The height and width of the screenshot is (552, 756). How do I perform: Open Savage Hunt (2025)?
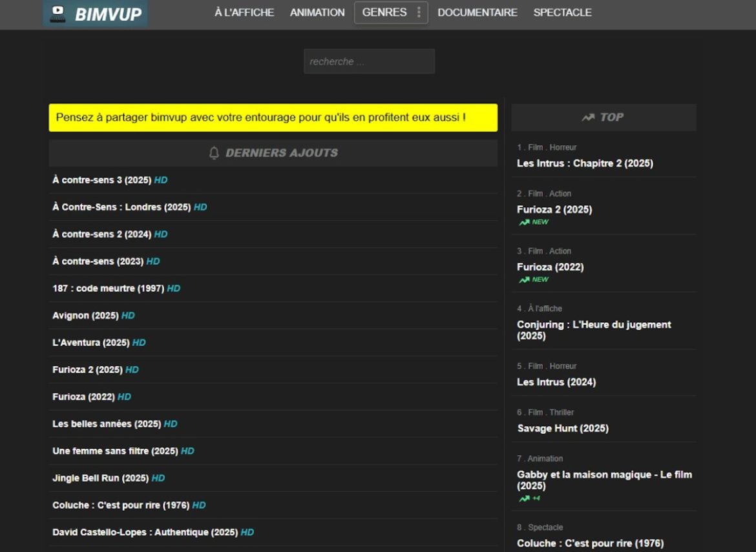click(x=563, y=428)
